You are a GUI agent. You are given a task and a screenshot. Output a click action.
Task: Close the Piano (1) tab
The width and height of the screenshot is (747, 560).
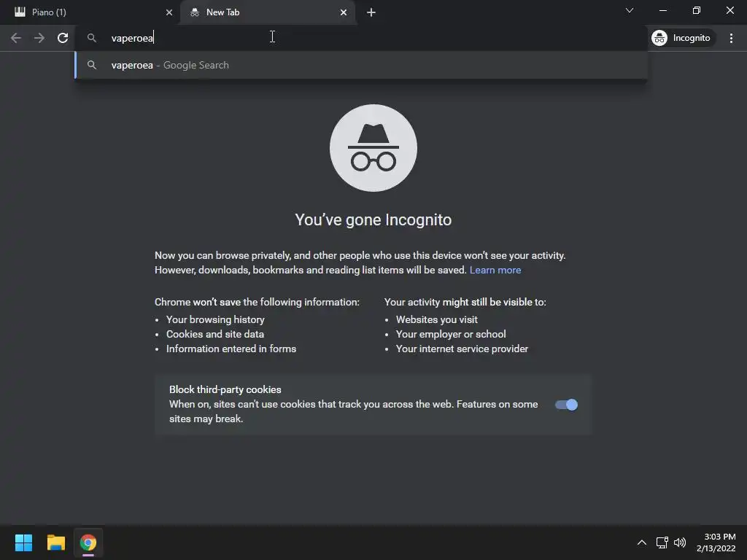[169, 12]
